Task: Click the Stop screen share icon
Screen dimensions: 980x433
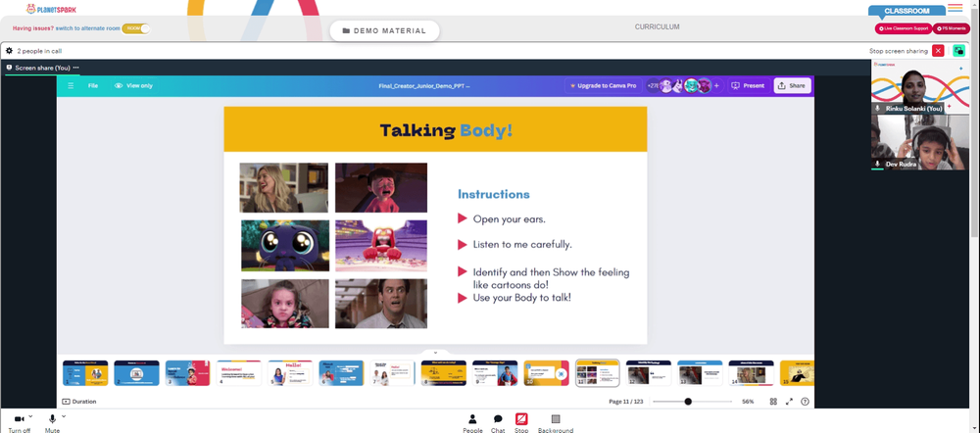Action: click(x=521, y=419)
